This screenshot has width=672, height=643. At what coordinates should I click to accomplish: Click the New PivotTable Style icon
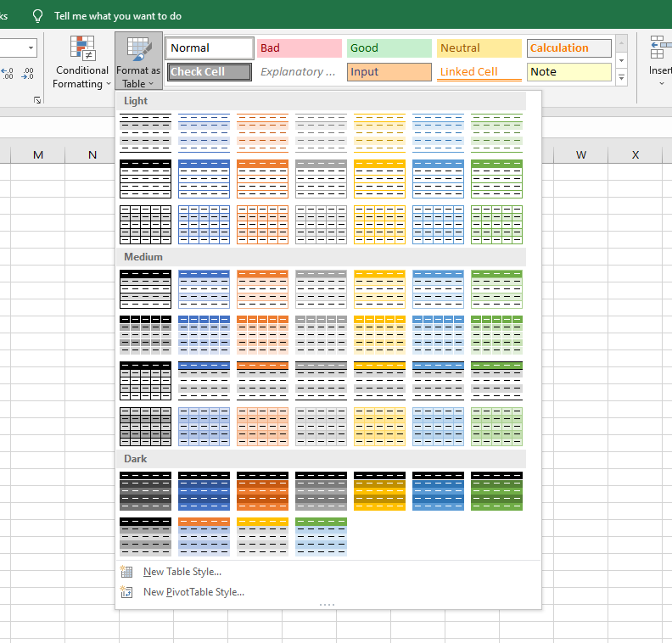click(127, 592)
